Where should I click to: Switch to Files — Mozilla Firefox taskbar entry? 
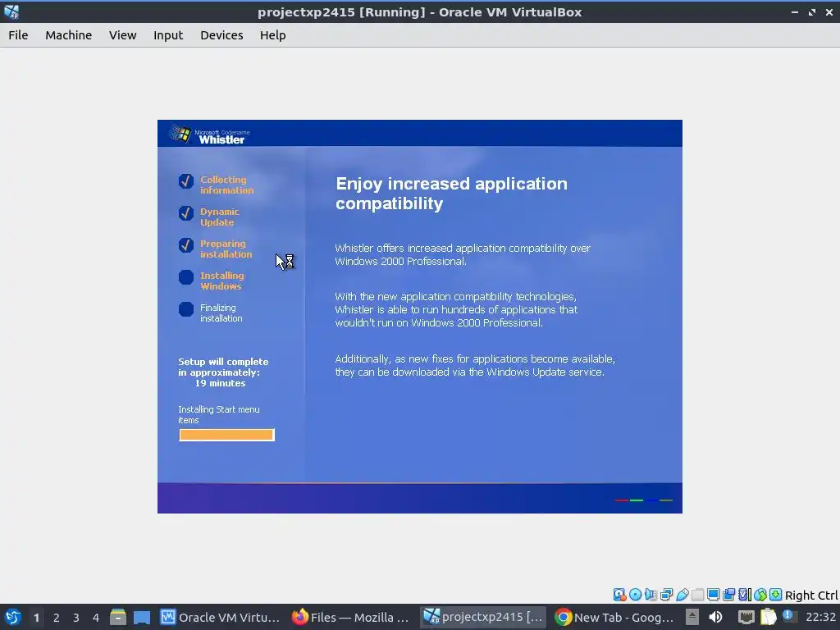[351, 617]
